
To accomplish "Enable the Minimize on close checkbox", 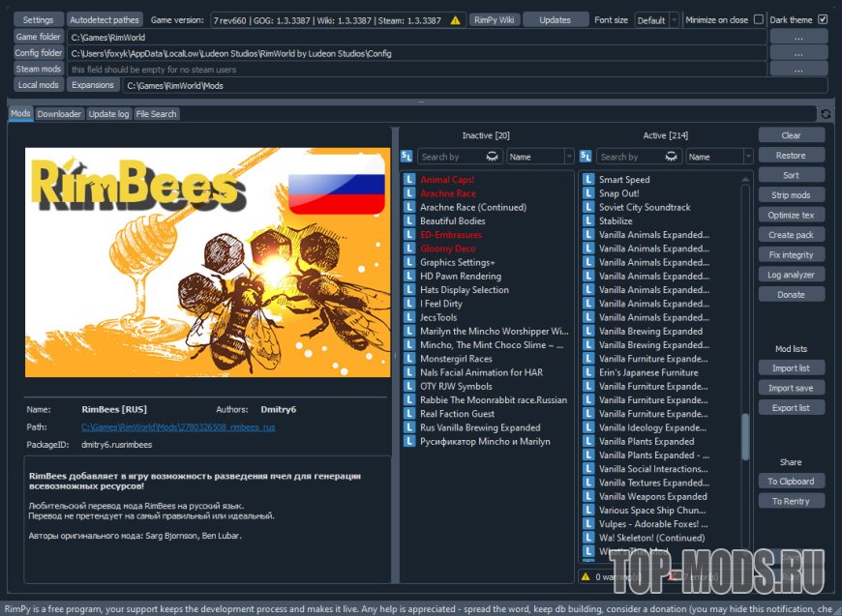I will (758, 19).
